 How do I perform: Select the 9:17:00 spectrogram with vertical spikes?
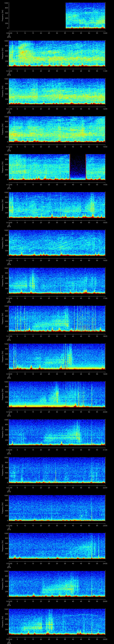tap(57, 318)
